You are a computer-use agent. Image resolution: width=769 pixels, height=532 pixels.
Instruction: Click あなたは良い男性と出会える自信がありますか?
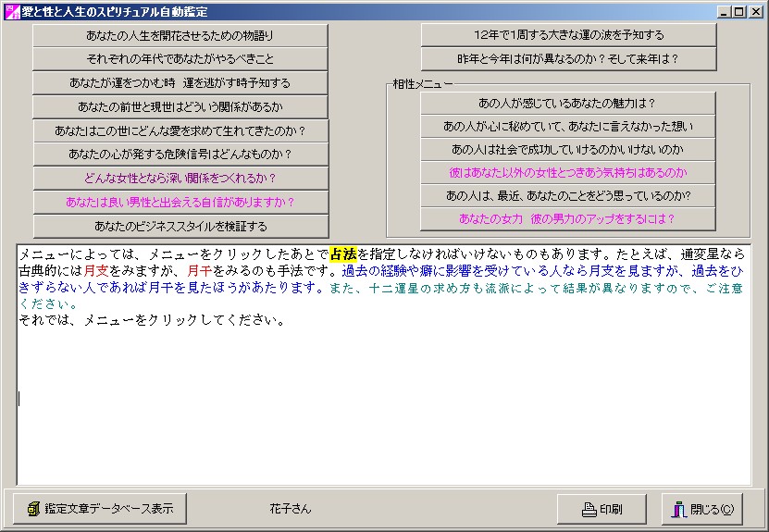[181, 202]
